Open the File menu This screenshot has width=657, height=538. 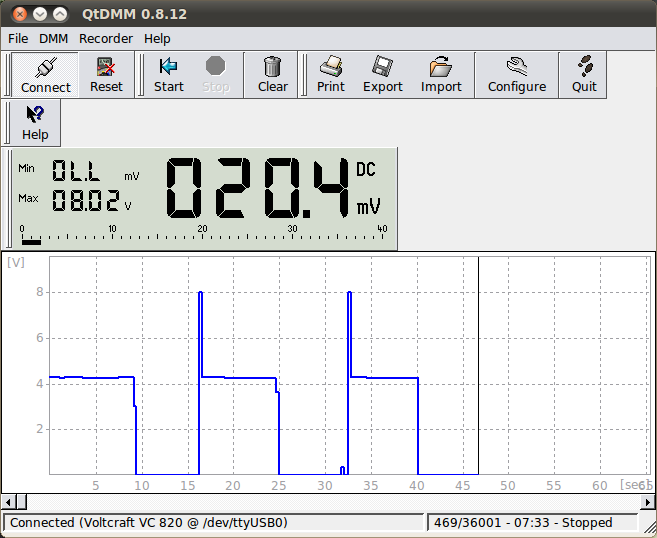(18, 38)
